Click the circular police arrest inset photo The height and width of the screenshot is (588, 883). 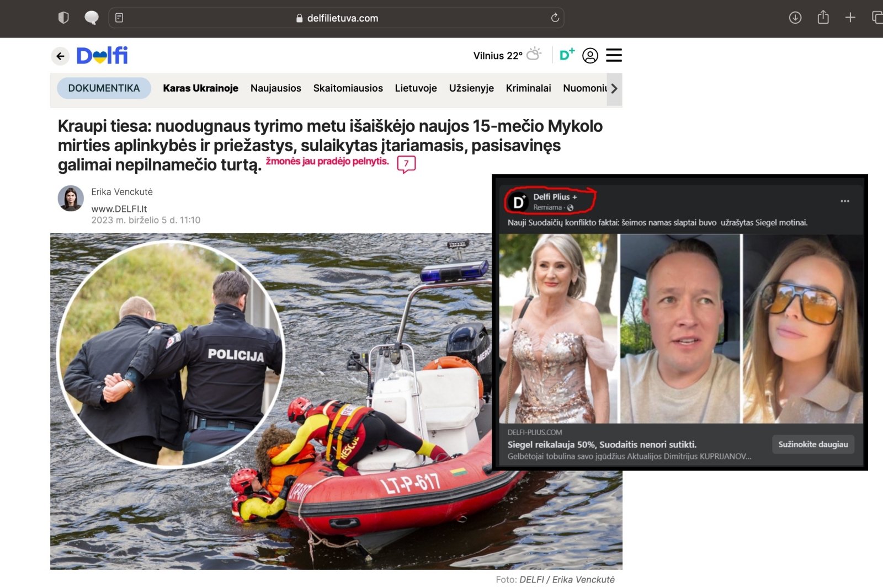171,354
